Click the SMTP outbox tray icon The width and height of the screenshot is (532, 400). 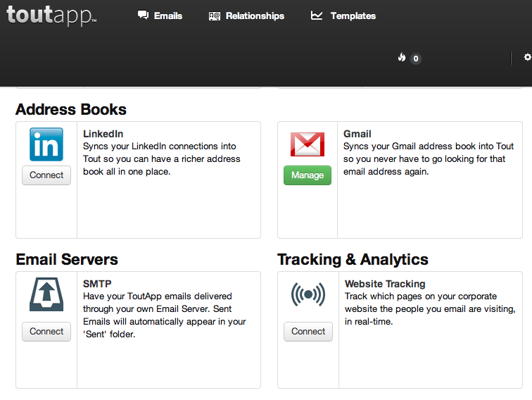46,295
